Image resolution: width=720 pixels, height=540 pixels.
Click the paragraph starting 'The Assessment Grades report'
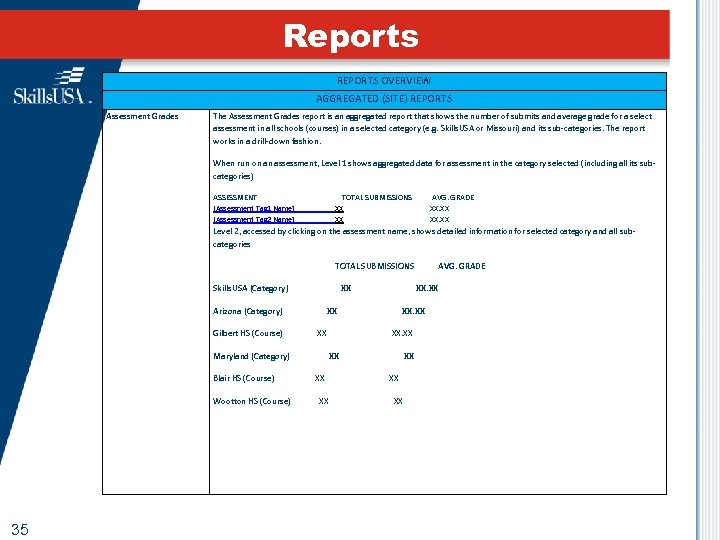(432, 129)
